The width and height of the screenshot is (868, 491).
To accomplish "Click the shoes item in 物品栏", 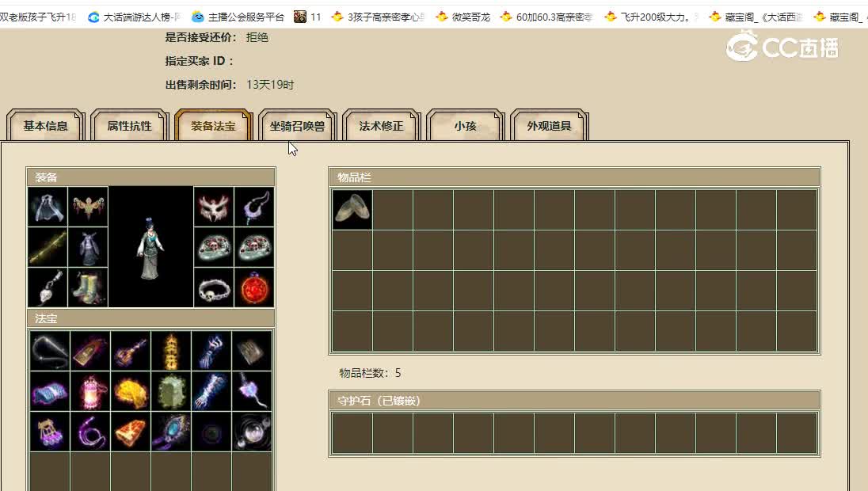I will pyautogui.click(x=352, y=210).
